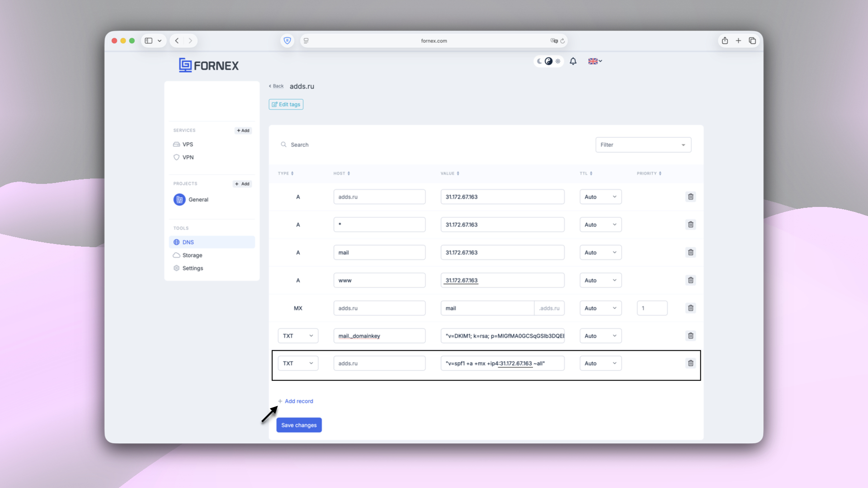Image resolution: width=868 pixels, height=488 pixels.
Task: Enable light theme via sun icon
Action: pos(558,61)
